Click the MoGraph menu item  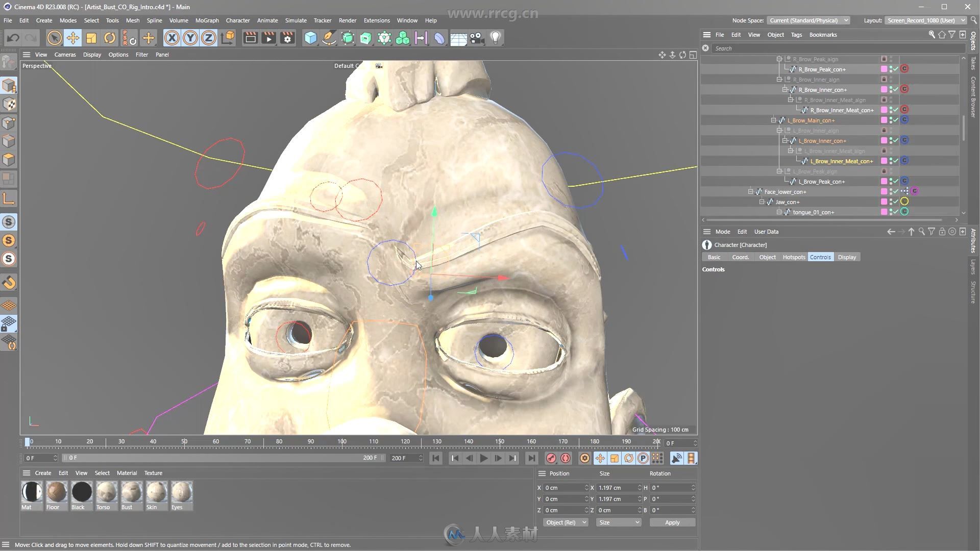pyautogui.click(x=206, y=20)
